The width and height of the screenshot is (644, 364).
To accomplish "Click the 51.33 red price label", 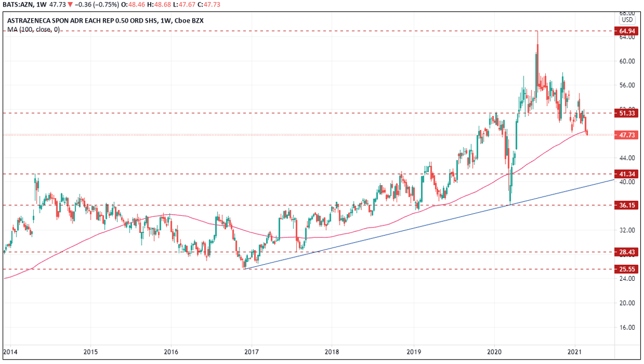I will point(627,113).
